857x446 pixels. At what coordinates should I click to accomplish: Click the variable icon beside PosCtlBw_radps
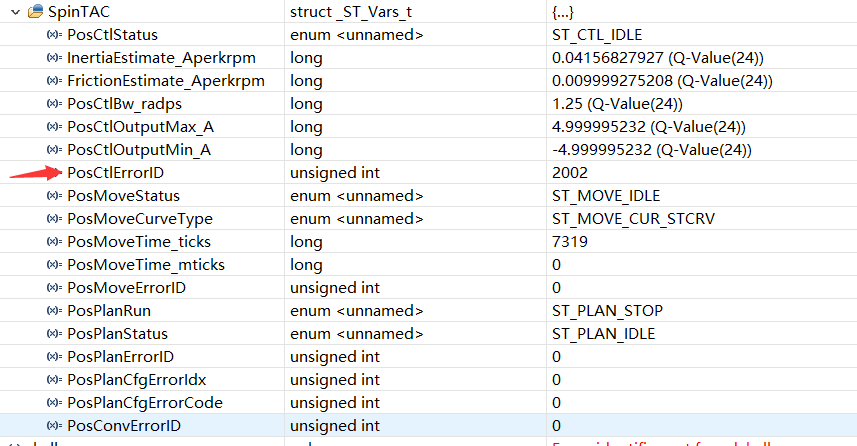pyautogui.click(x=54, y=103)
